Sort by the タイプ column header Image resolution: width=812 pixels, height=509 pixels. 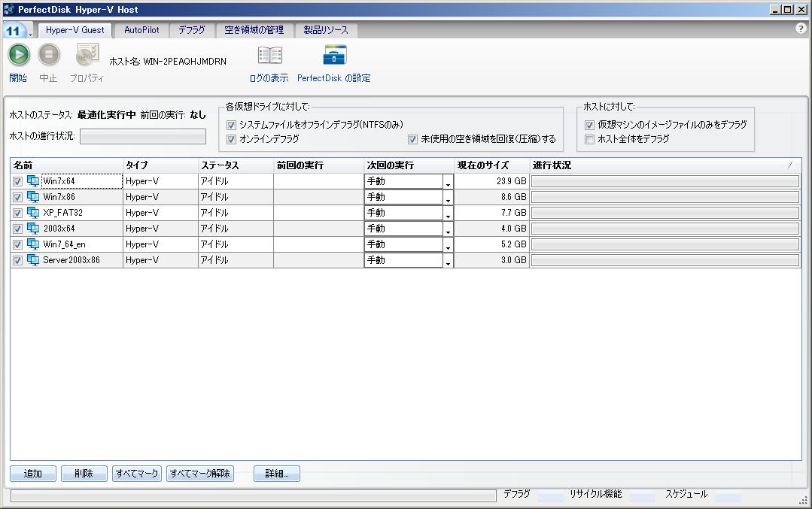[160, 165]
